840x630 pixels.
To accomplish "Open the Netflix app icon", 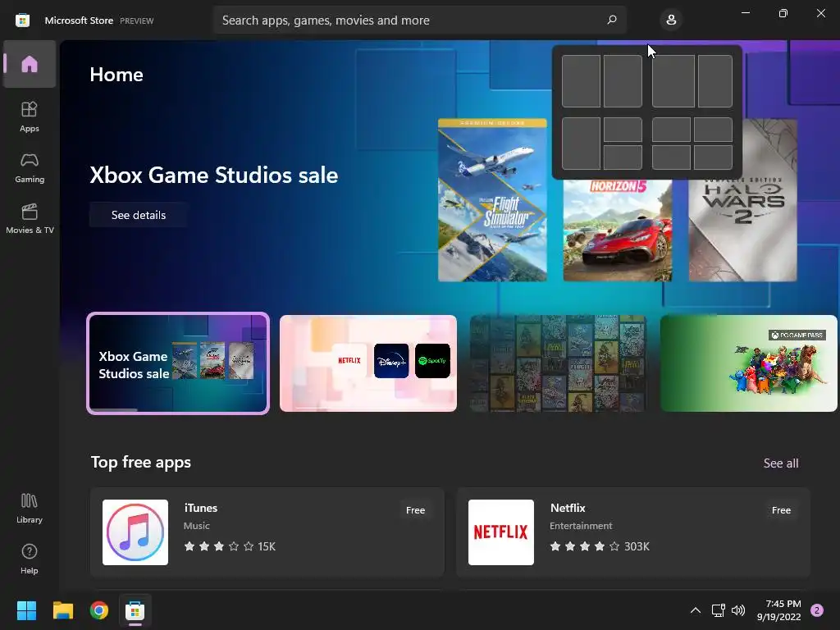I will coord(501,532).
